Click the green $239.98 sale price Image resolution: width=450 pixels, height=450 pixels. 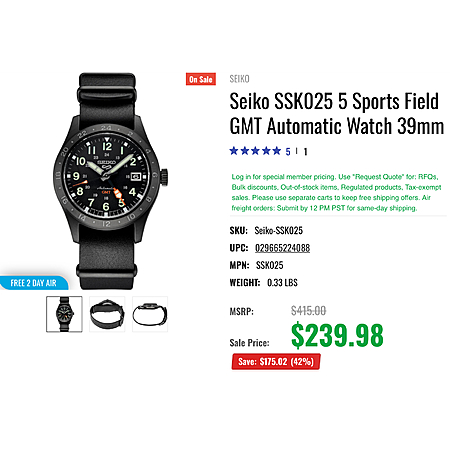pos(337,336)
